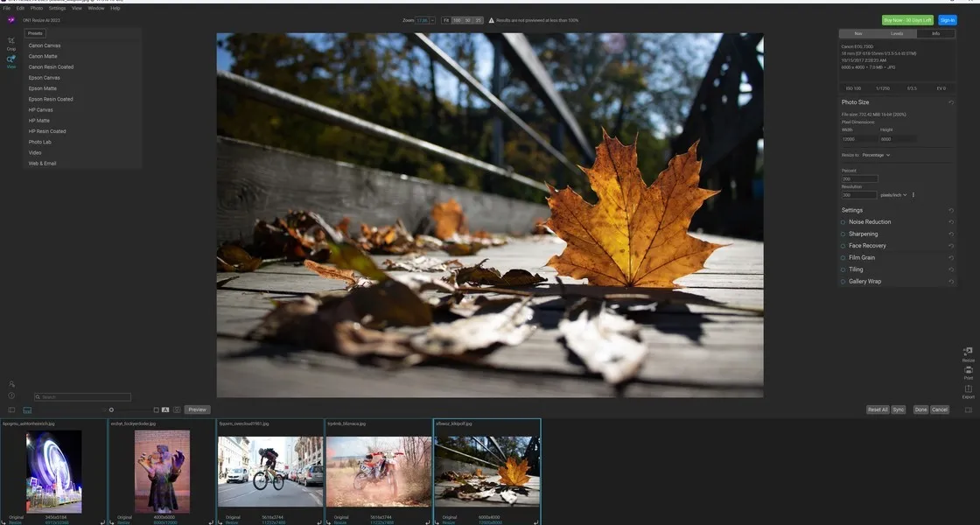Enable the Noise Reduction setting
The height and width of the screenshot is (525, 980).
[x=843, y=222]
